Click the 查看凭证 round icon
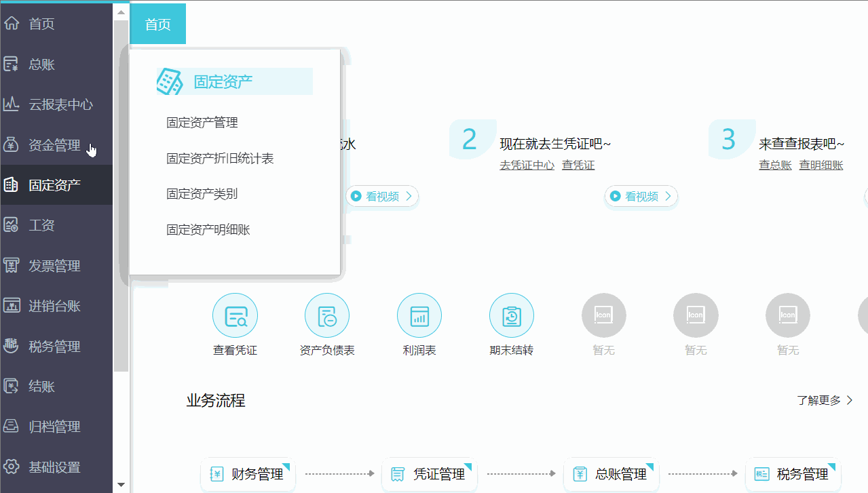Screen dimensions: 868x493 tap(235, 315)
